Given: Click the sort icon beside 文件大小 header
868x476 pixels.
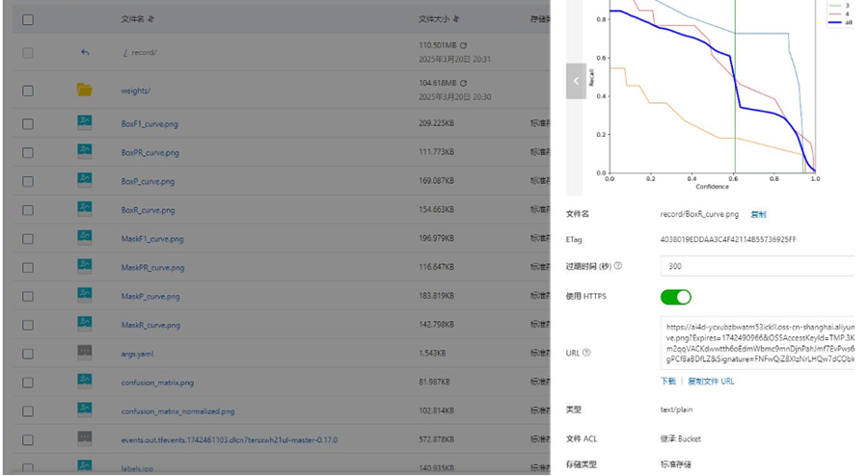Looking at the screenshot, I should tap(456, 19).
